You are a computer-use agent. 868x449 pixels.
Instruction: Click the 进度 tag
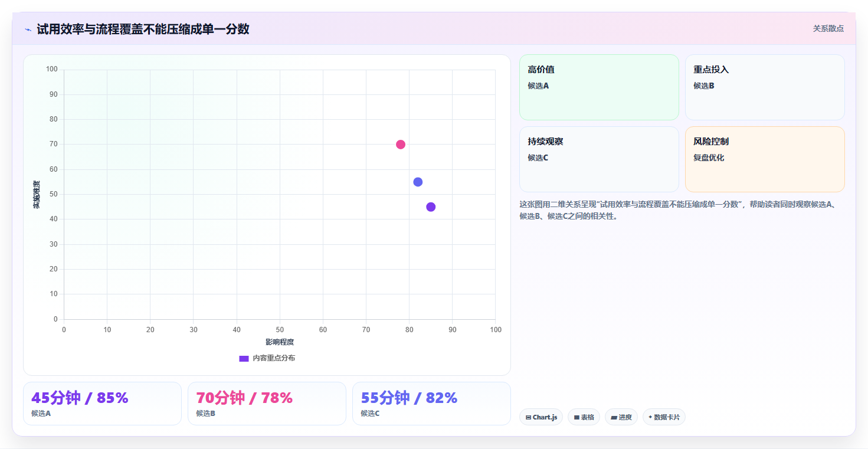[x=621, y=417]
